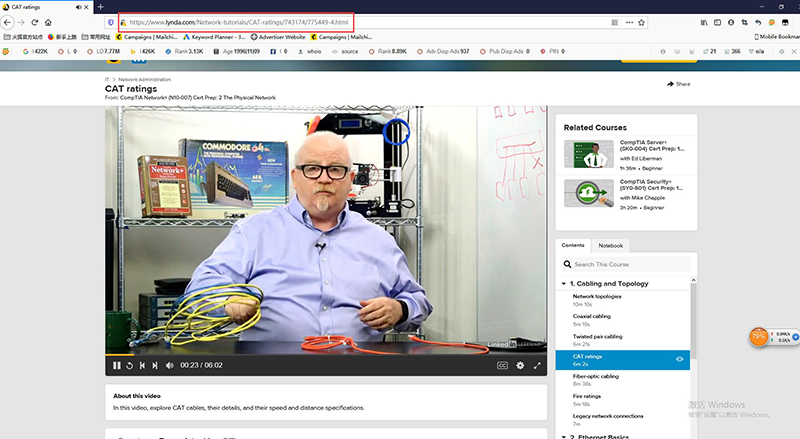
Task: Reload the page
Action: coord(35,22)
